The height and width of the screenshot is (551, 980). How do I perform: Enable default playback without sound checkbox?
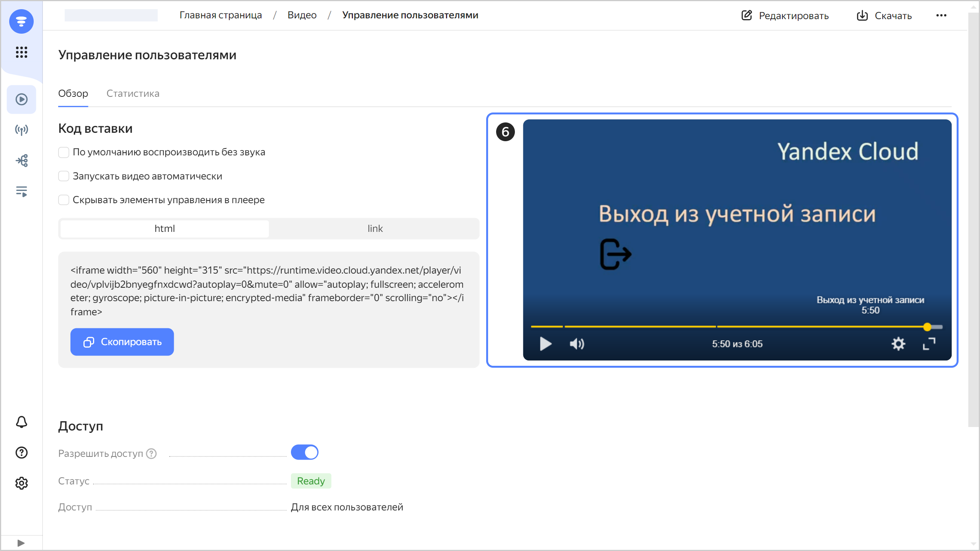pos(64,152)
